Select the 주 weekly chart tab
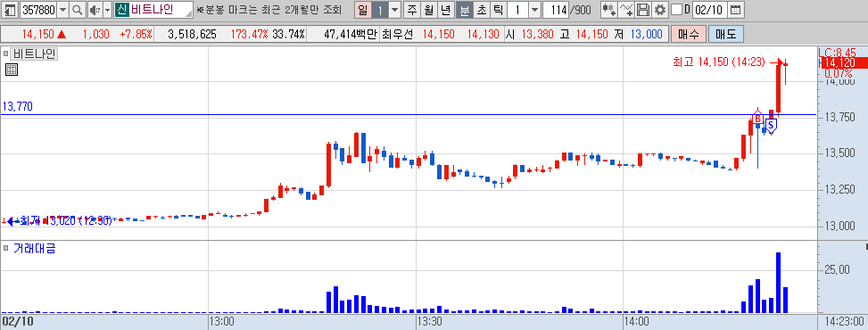The height and width of the screenshot is (330, 868). (x=412, y=10)
